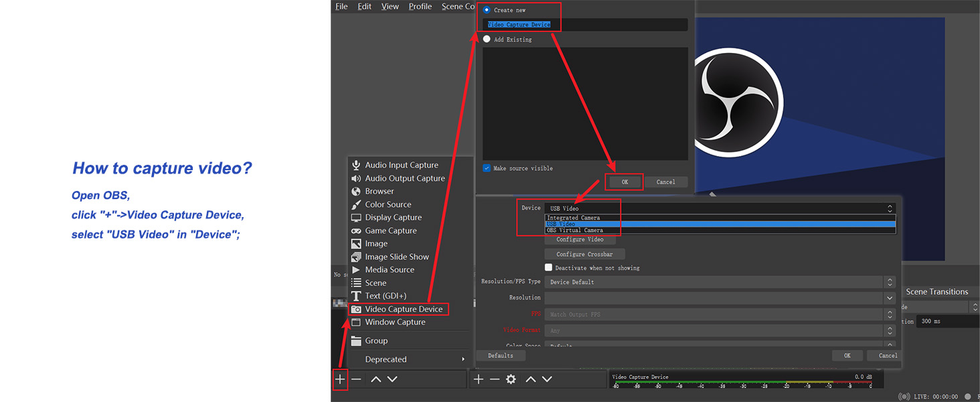Add a new scene with the plus icon
Viewport: 980px width, 402px height.
[340, 379]
